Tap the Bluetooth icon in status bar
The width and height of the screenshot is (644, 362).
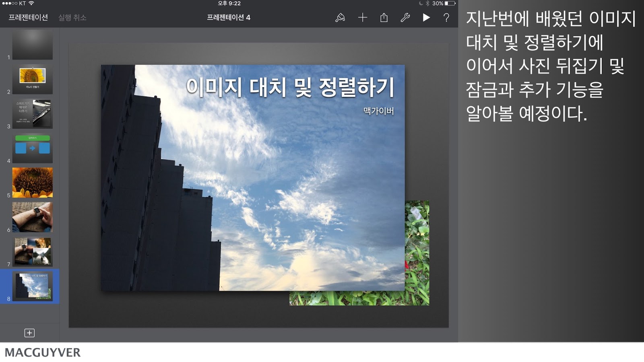coord(427,3)
